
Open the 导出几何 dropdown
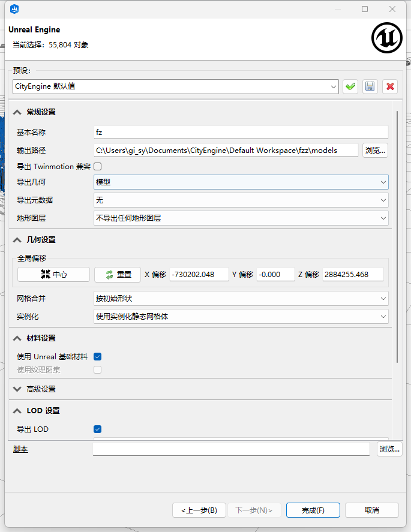pos(241,182)
